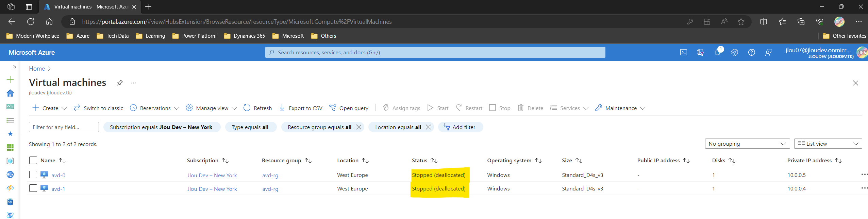
Task: Open All resources grid icon in sidebar
Action: point(10,147)
